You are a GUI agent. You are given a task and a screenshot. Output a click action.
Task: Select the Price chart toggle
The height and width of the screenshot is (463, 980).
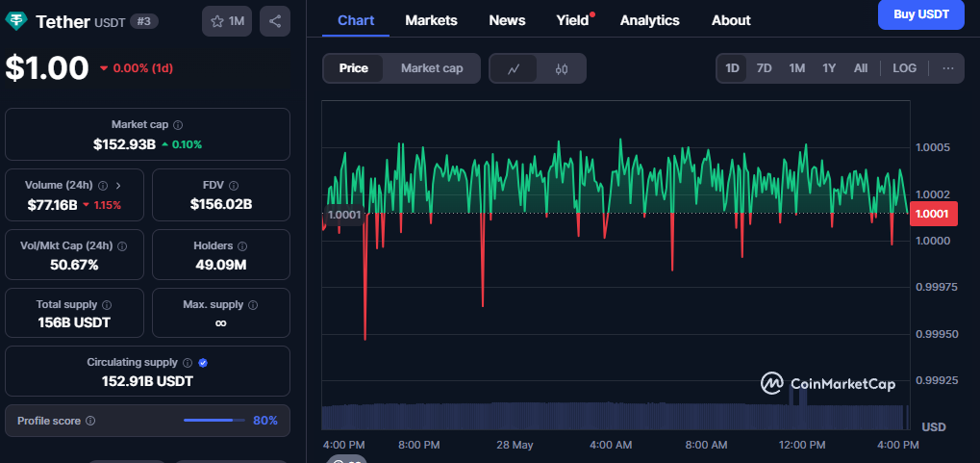point(354,68)
